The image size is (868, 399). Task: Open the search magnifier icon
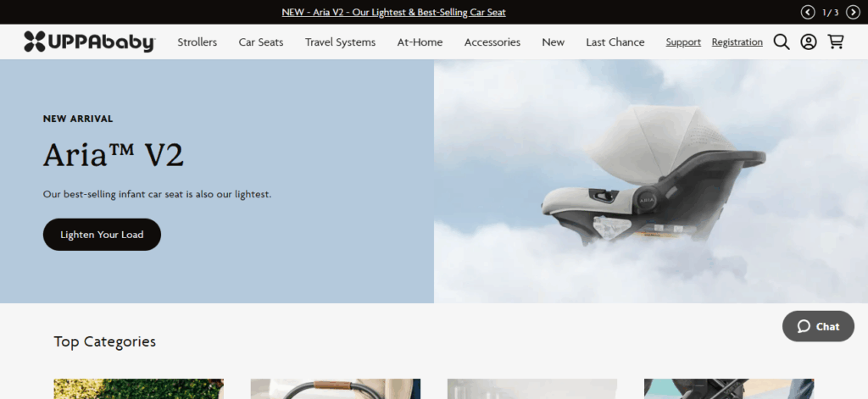point(781,42)
